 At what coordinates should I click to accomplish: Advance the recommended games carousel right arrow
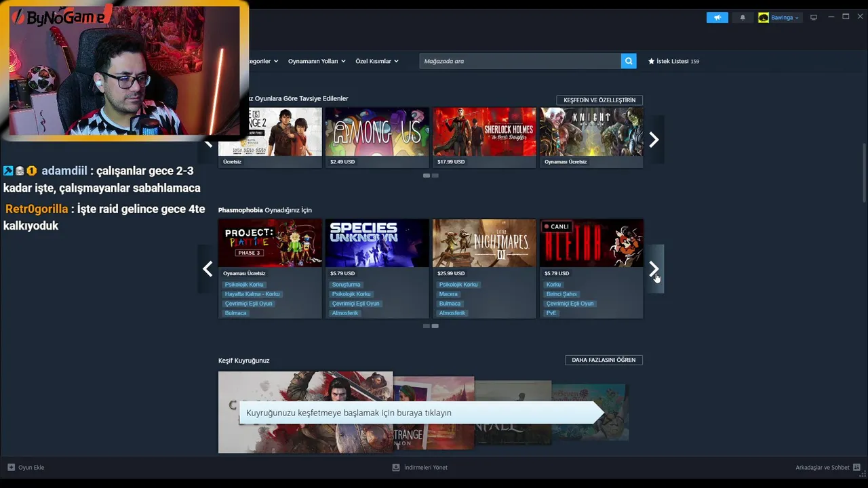[654, 140]
